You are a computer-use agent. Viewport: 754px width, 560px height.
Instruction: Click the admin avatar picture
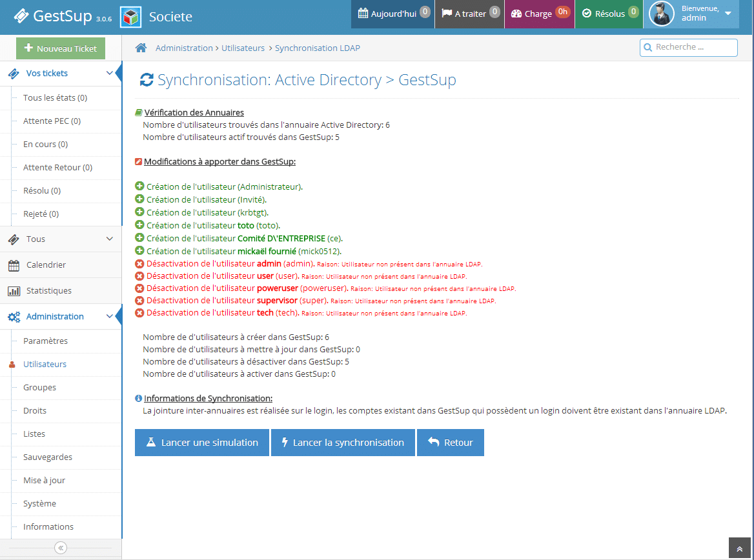point(662,14)
